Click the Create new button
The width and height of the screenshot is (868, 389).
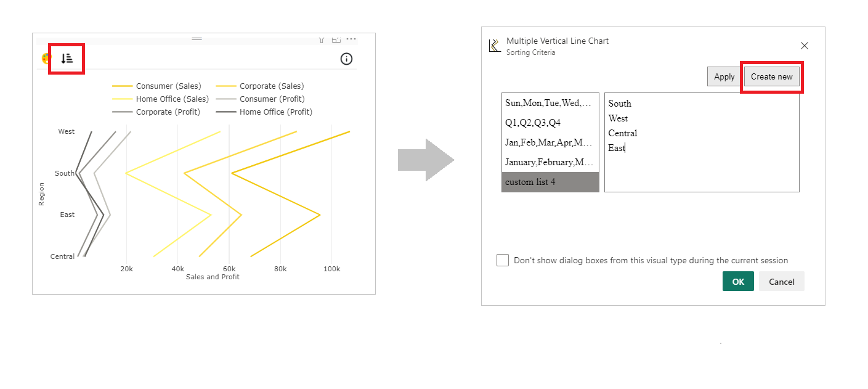coord(771,76)
